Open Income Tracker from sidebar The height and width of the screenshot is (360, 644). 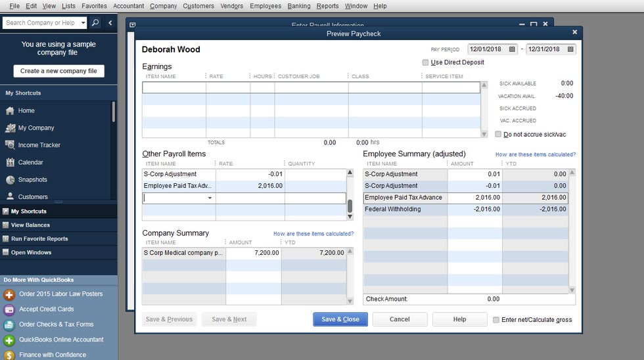10,145
